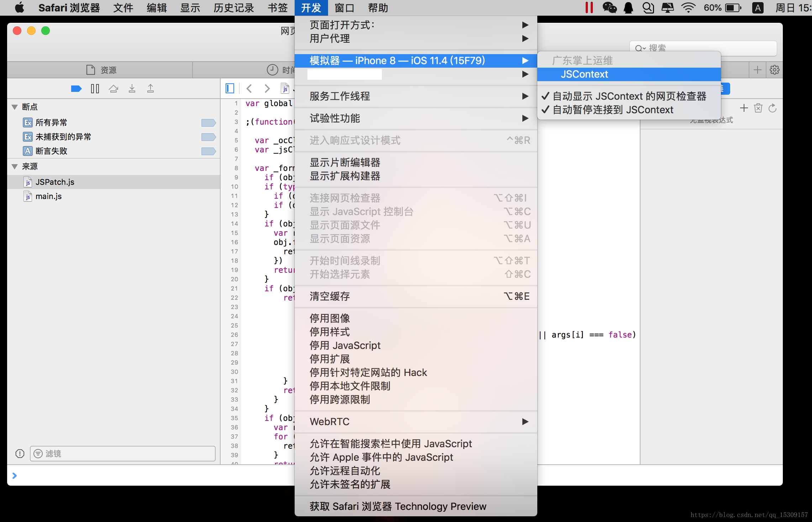Click the step into debugger icon

[x=132, y=89]
